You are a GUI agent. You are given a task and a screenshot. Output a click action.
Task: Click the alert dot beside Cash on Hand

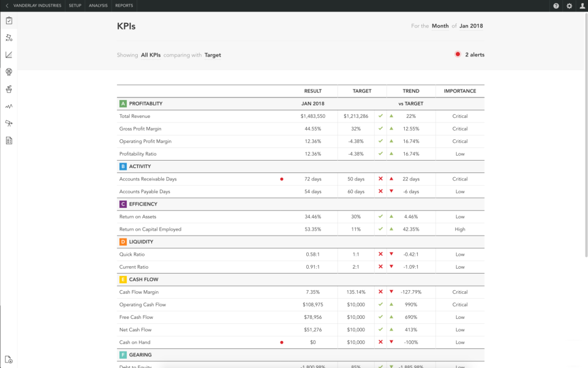(282, 342)
